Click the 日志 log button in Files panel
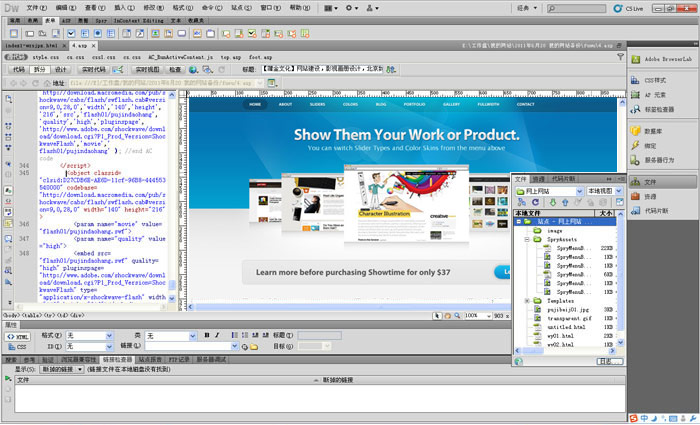 [x=609, y=361]
